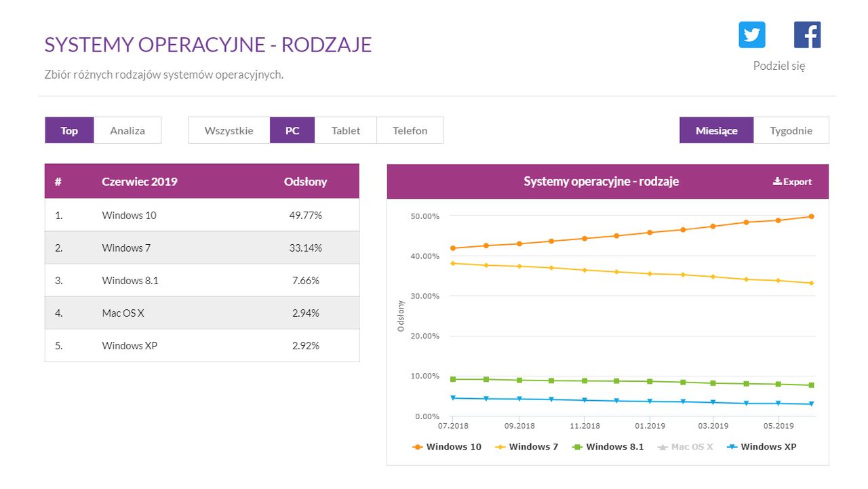Click the Systemy operacyjne - rodzaje chart title
Image resolution: width=868 pixels, height=489 pixels.
pyautogui.click(x=601, y=182)
